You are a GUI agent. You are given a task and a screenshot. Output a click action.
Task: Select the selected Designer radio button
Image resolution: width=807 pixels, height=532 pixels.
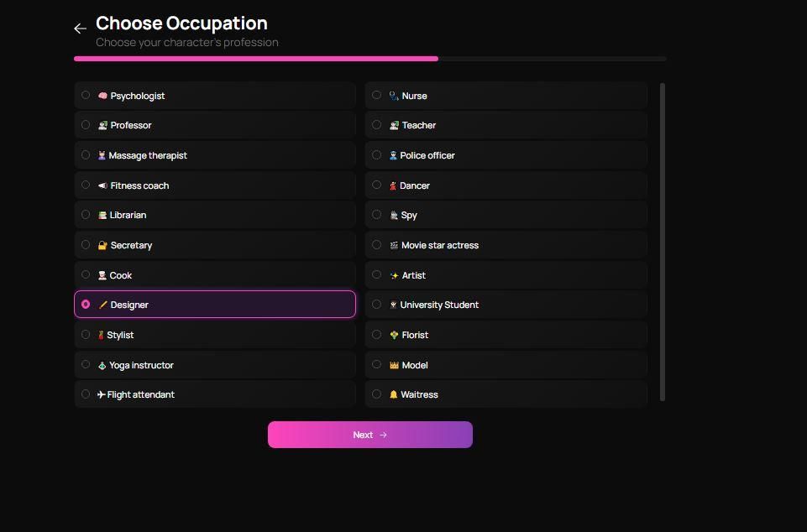(x=86, y=305)
